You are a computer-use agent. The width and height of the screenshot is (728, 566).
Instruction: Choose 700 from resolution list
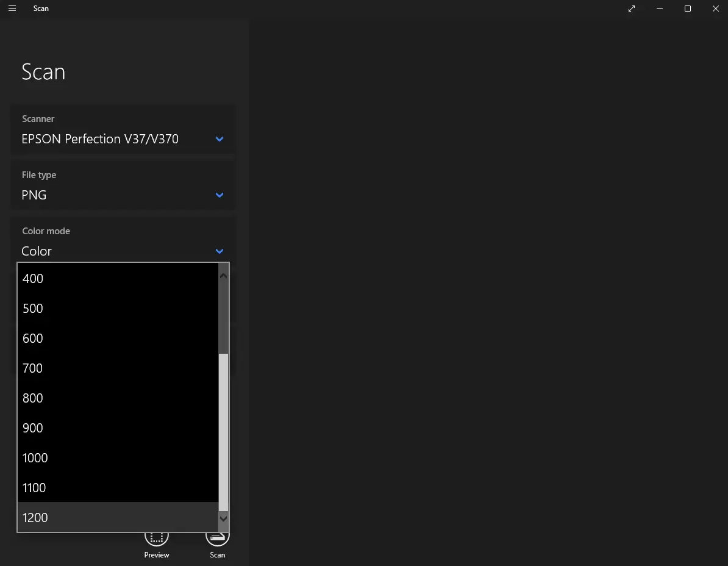[118, 368]
